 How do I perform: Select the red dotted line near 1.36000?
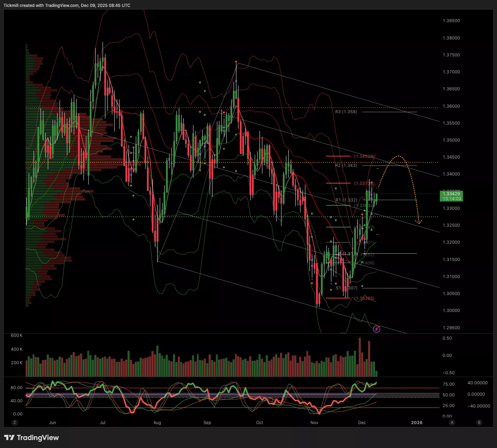(x=208, y=108)
